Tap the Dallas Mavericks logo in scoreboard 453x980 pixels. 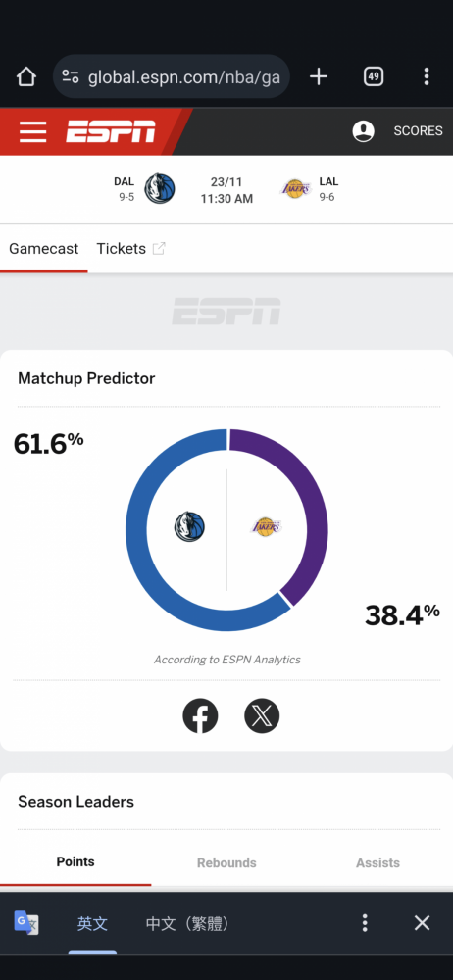click(x=160, y=188)
